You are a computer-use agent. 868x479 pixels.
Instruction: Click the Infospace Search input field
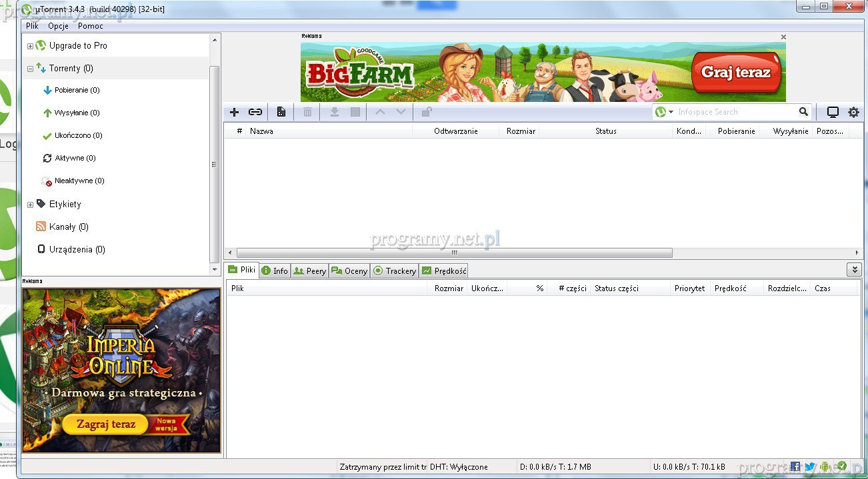(x=733, y=112)
